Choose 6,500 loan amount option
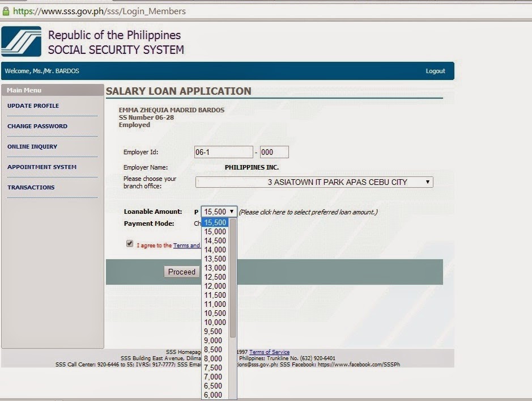This screenshot has width=532, height=401. [x=215, y=386]
